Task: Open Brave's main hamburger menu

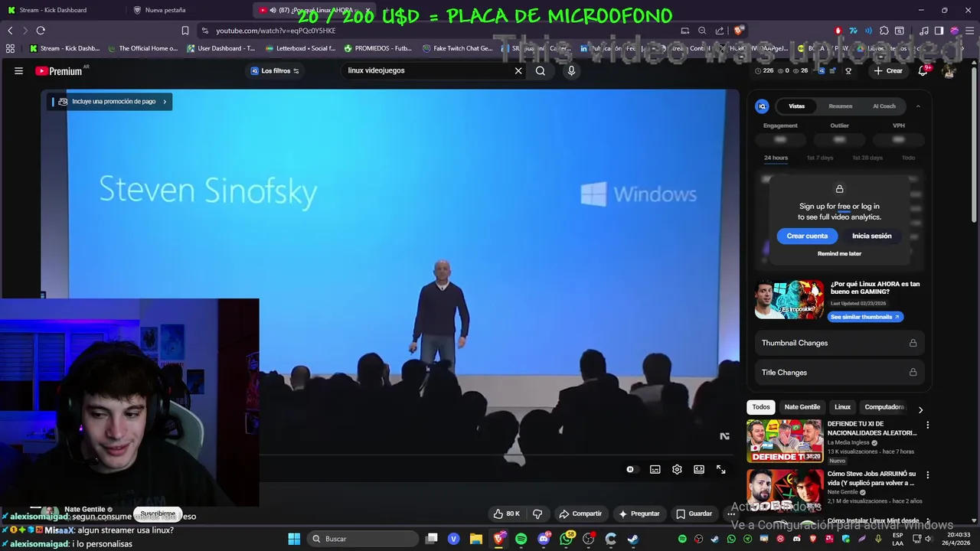Action: click(969, 31)
